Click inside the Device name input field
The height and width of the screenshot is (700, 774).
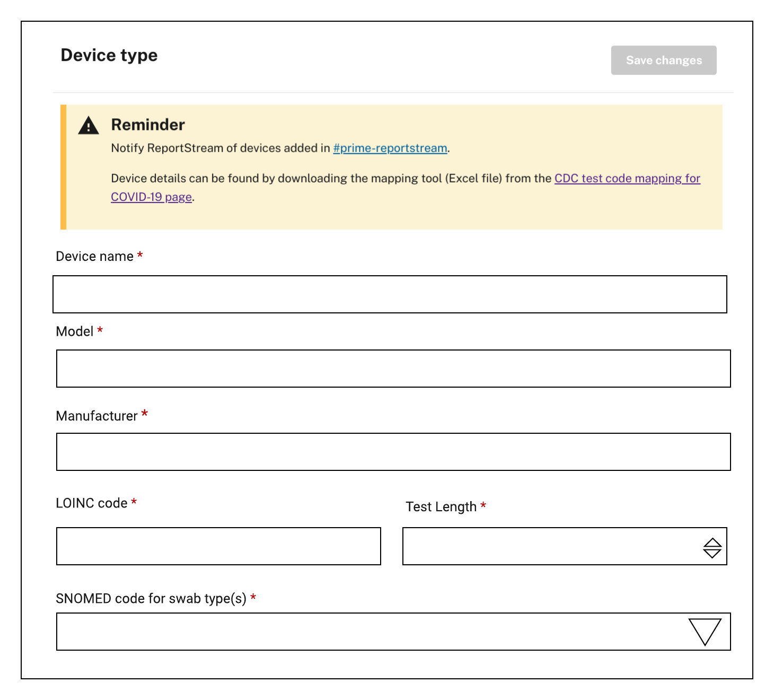(391, 294)
